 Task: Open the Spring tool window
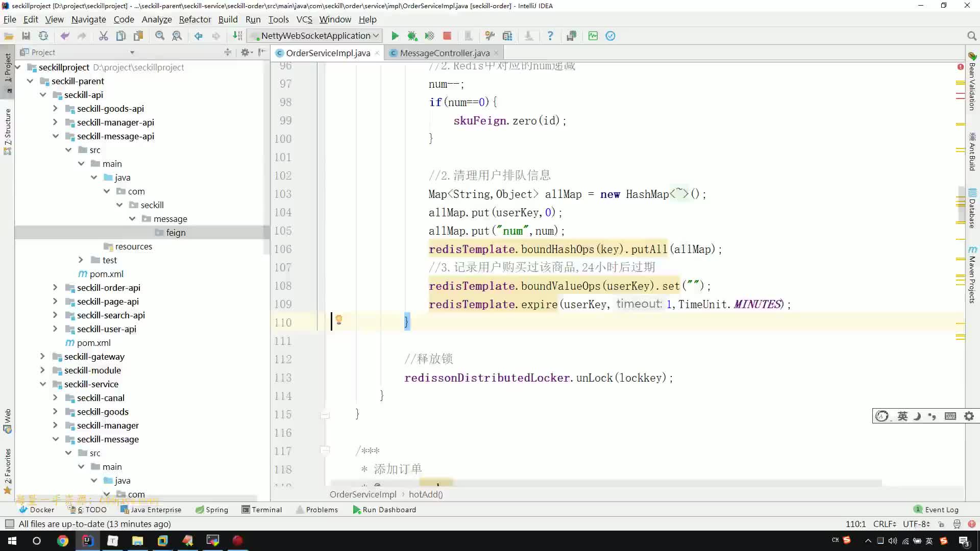point(212,510)
